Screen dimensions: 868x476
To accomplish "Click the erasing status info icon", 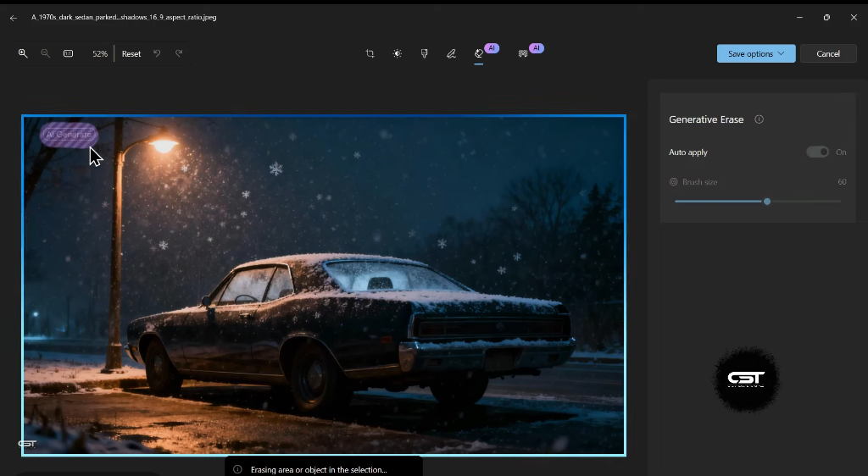I will (237, 469).
